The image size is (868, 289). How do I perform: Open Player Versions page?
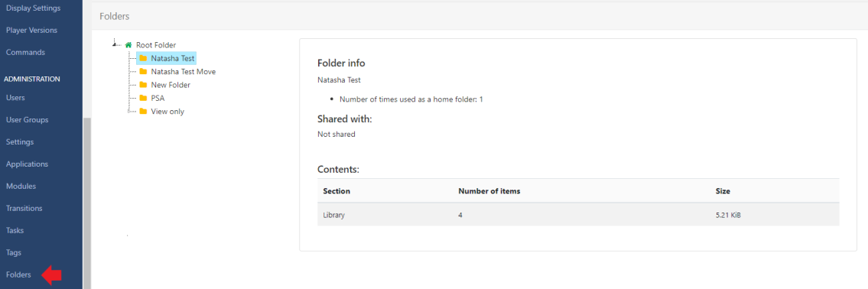pyautogui.click(x=31, y=31)
